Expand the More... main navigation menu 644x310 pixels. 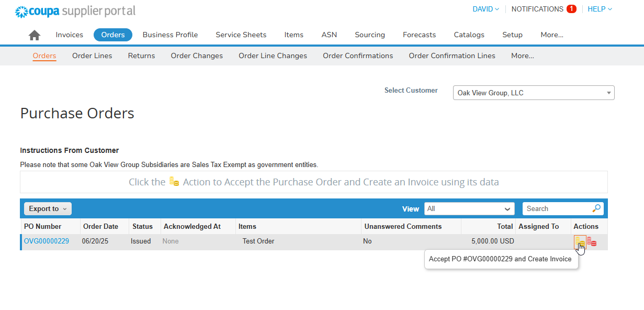click(x=551, y=35)
